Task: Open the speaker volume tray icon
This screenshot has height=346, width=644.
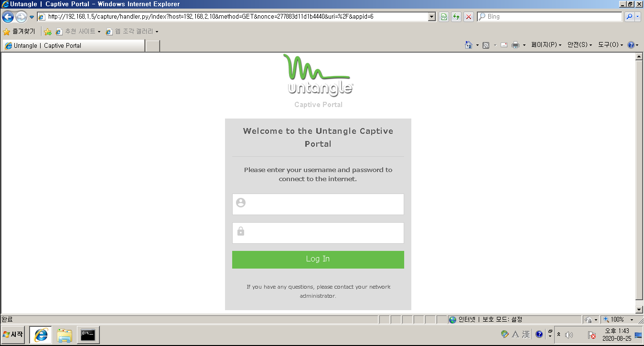Action: click(x=569, y=335)
